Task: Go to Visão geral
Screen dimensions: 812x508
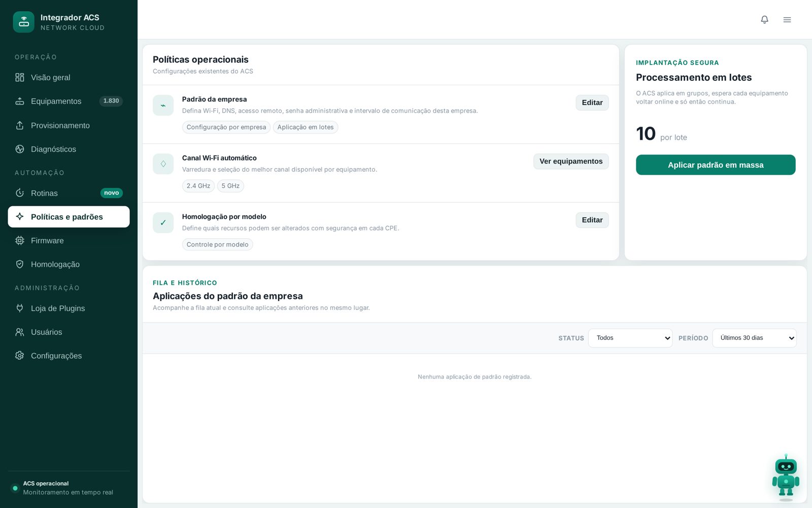Action: point(69,77)
